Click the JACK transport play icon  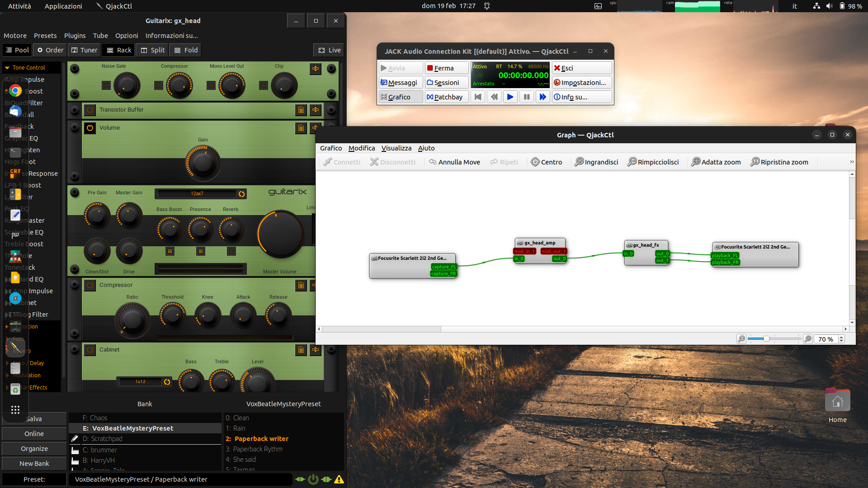[x=510, y=97]
